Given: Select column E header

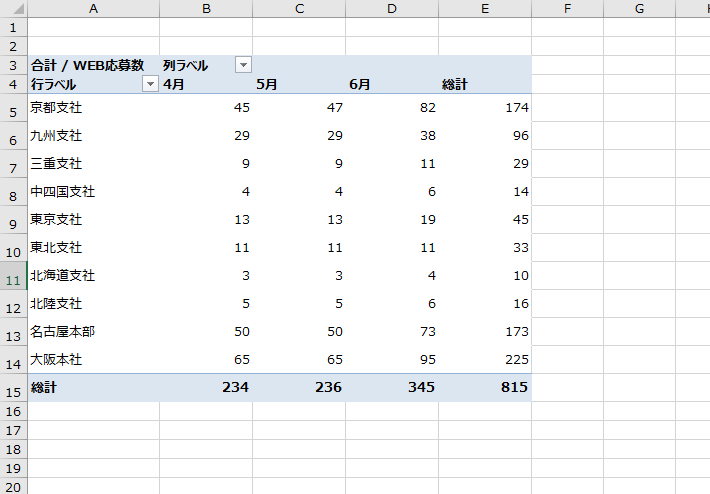Looking at the screenshot, I should point(485,9).
